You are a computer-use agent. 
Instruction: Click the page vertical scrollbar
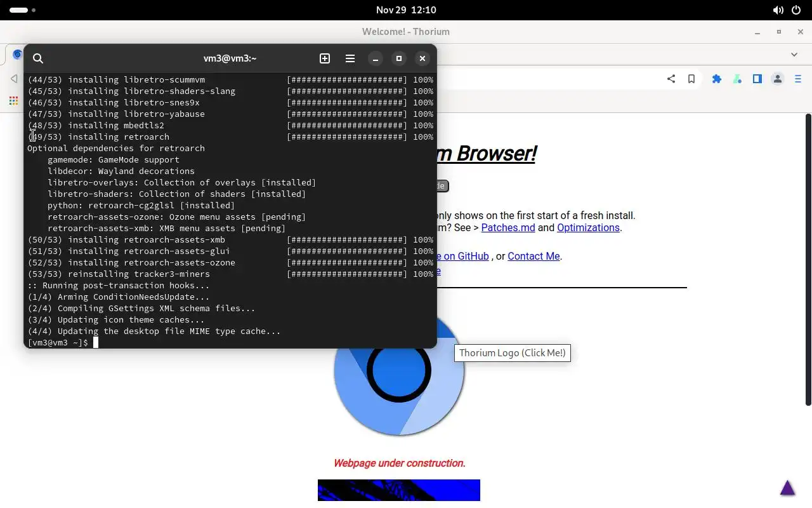click(x=808, y=259)
